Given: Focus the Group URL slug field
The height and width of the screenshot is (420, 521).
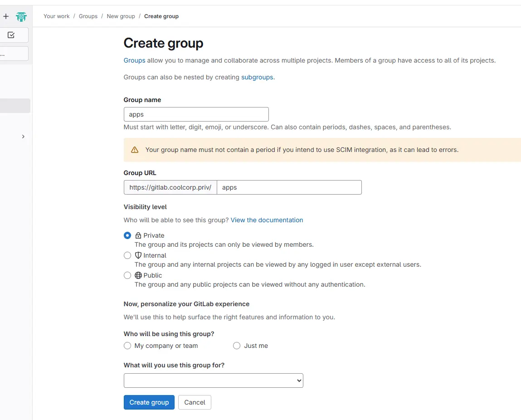Looking at the screenshot, I should coord(289,187).
